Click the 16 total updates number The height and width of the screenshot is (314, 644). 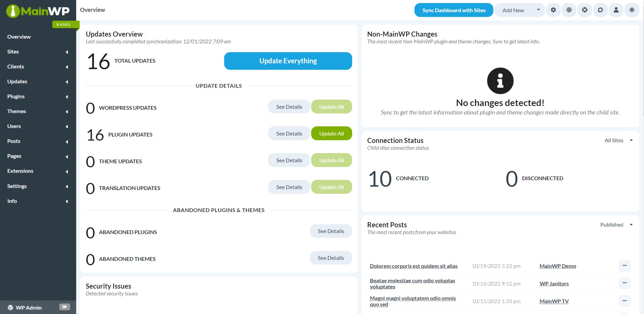[99, 62]
